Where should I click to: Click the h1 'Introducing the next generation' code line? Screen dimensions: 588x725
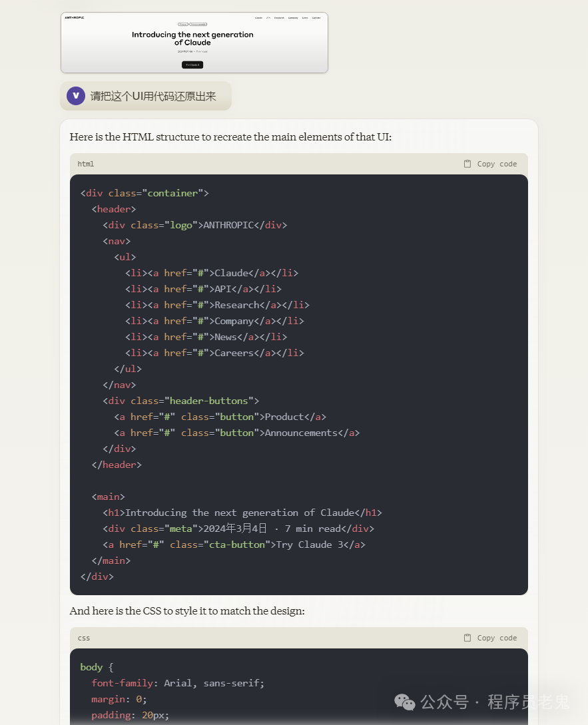click(x=242, y=513)
